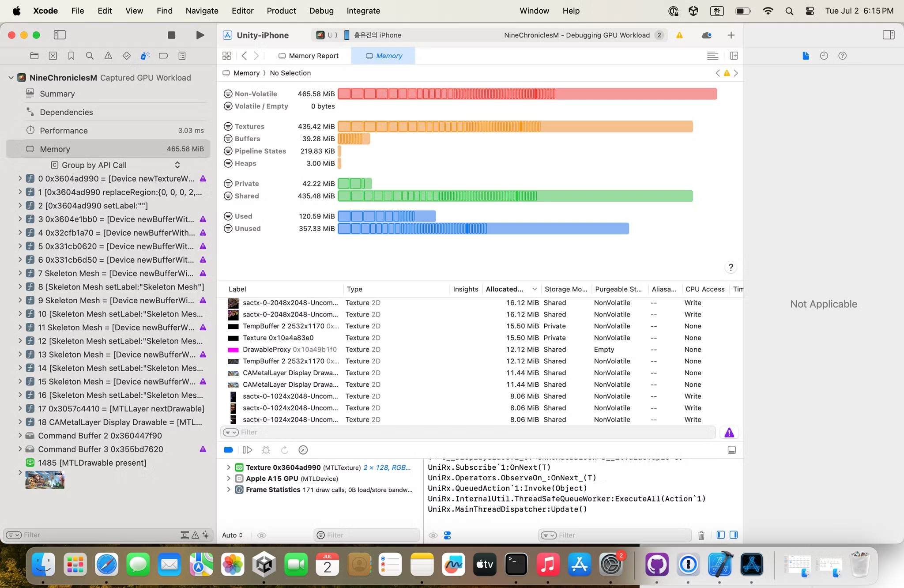The image size is (904, 588).
Task: Click the green Shared memory bar
Action: [x=515, y=196]
